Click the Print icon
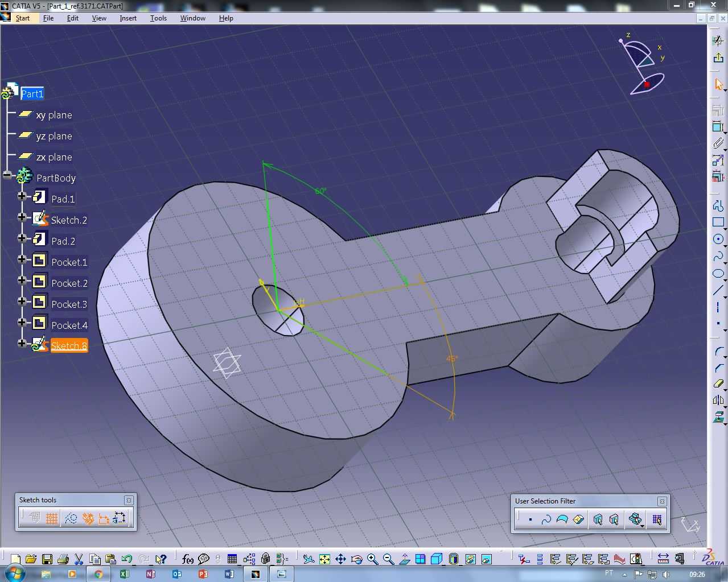 click(x=63, y=559)
